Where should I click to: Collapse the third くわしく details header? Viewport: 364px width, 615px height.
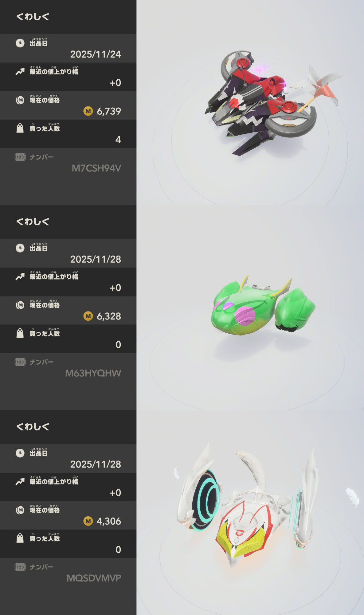[x=33, y=427]
